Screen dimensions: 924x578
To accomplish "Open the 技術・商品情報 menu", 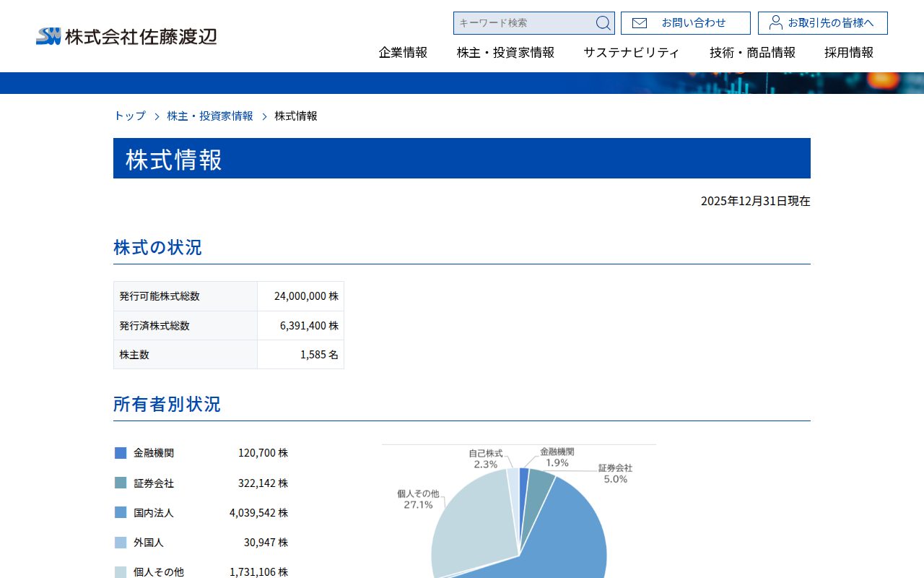I will [x=753, y=53].
